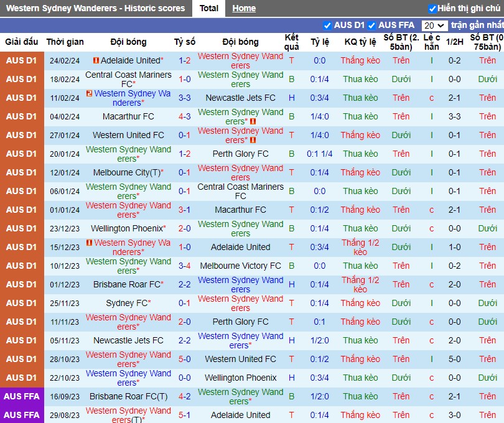504x423 pixels.
Task: Click score 1-2 of 24/02/24 match
Action: (x=185, y=60)
